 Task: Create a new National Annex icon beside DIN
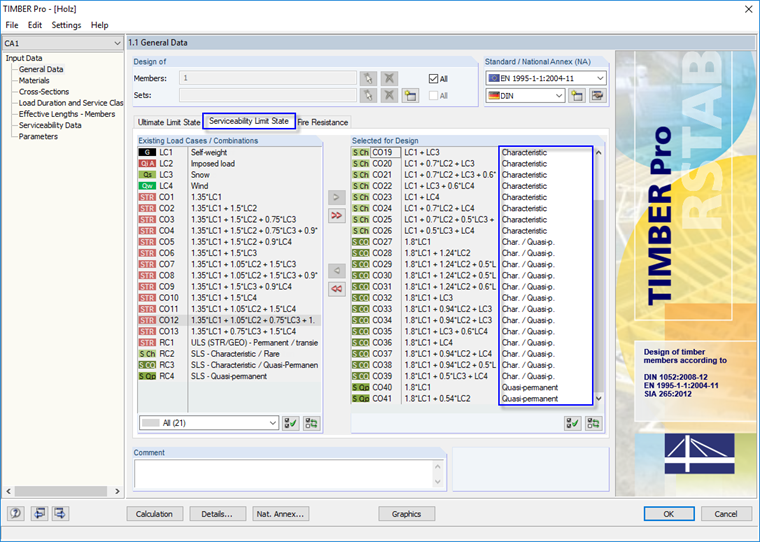point(577,96)
